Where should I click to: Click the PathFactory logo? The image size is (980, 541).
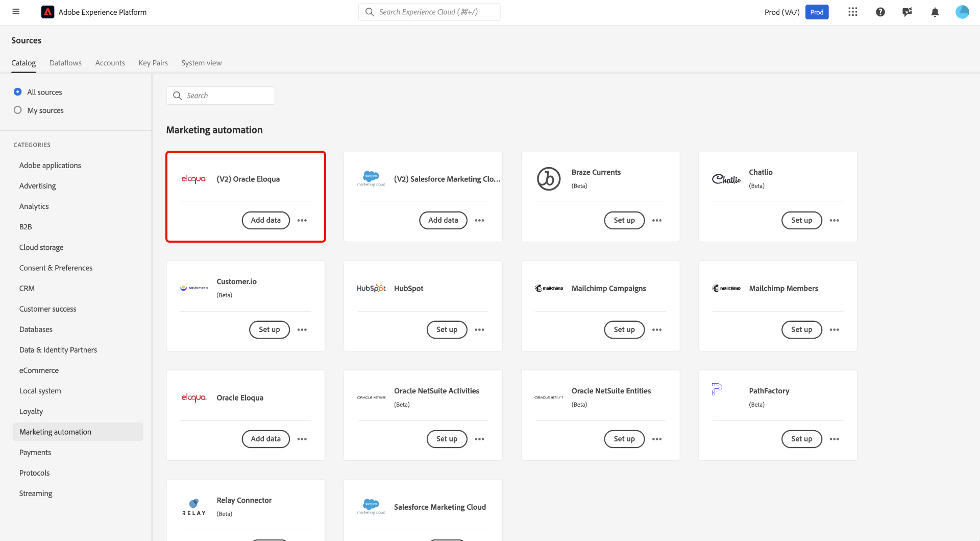(717, 389)
